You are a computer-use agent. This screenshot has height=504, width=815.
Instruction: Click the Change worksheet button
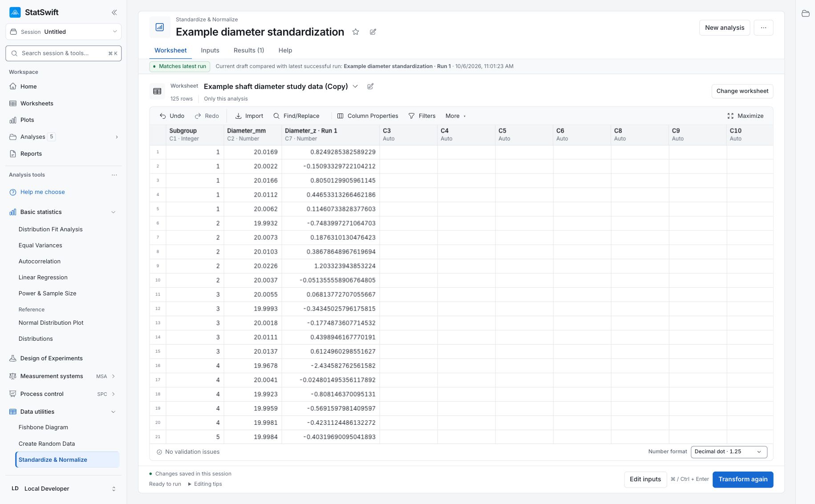(742, 91)
